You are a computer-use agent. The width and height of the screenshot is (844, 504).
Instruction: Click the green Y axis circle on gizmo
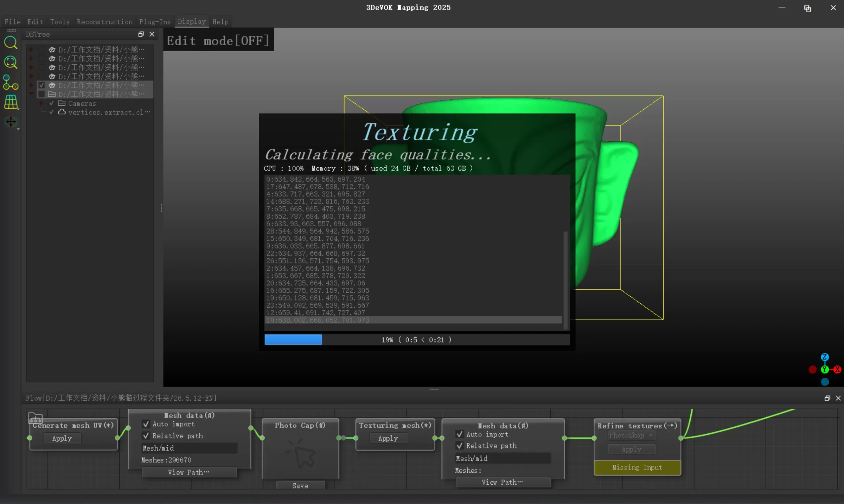coord(825,369)
